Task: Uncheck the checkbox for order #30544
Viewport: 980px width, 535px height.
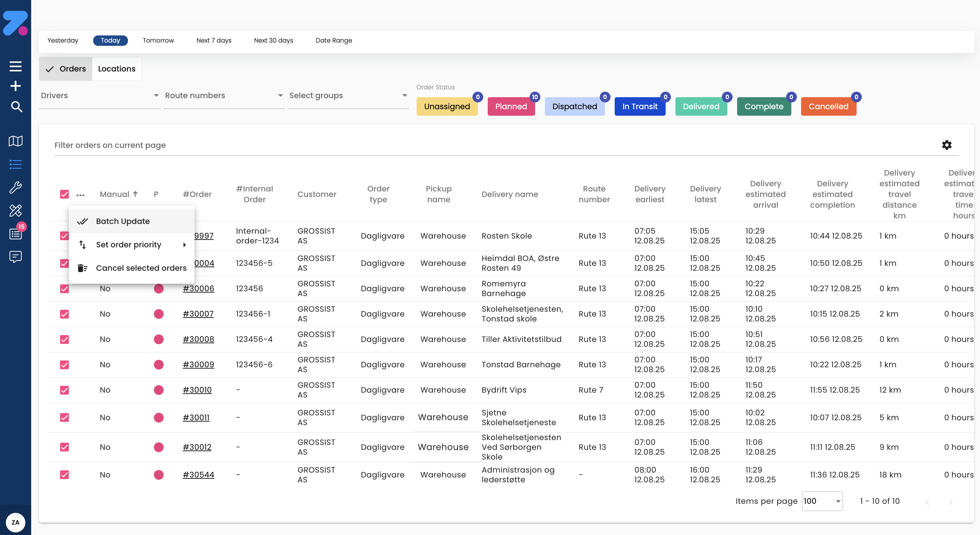Action: coord(64,475)
